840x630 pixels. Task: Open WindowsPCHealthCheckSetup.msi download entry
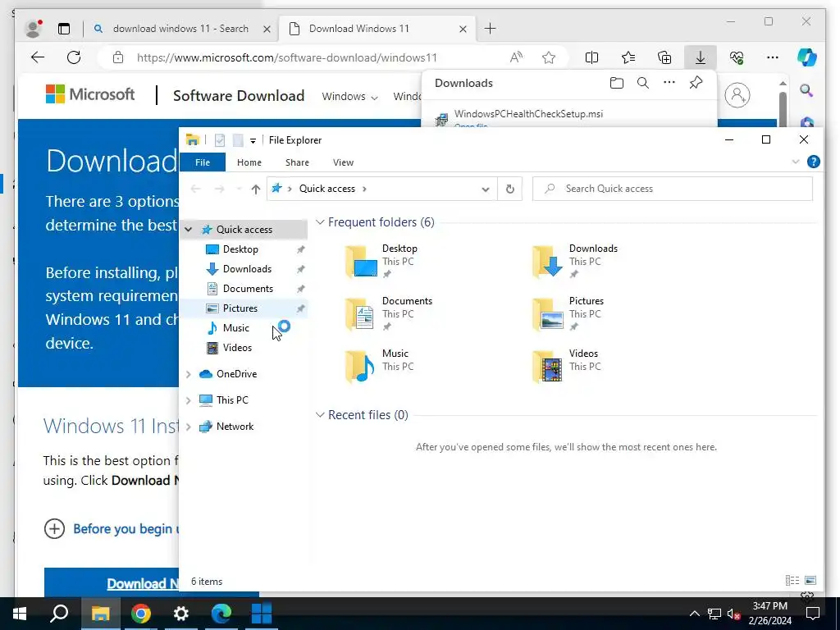(x=528, y=113)
